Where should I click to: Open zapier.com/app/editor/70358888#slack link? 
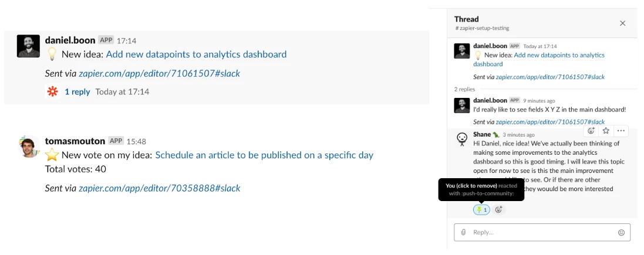[159, 188]
